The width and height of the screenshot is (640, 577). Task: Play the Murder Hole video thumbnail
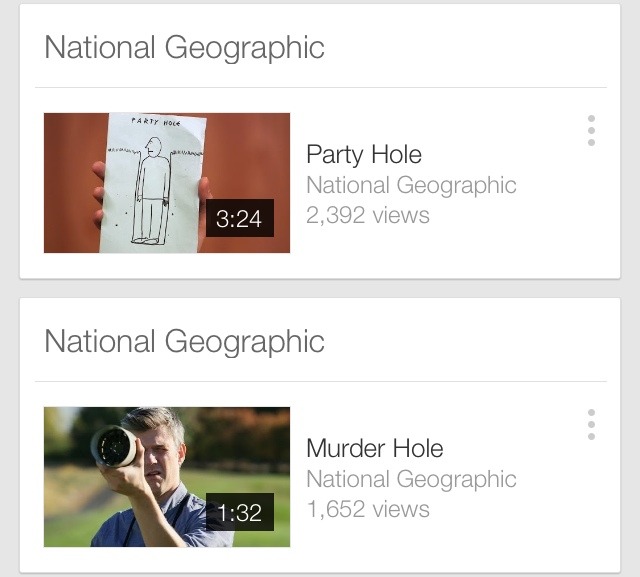167,477
